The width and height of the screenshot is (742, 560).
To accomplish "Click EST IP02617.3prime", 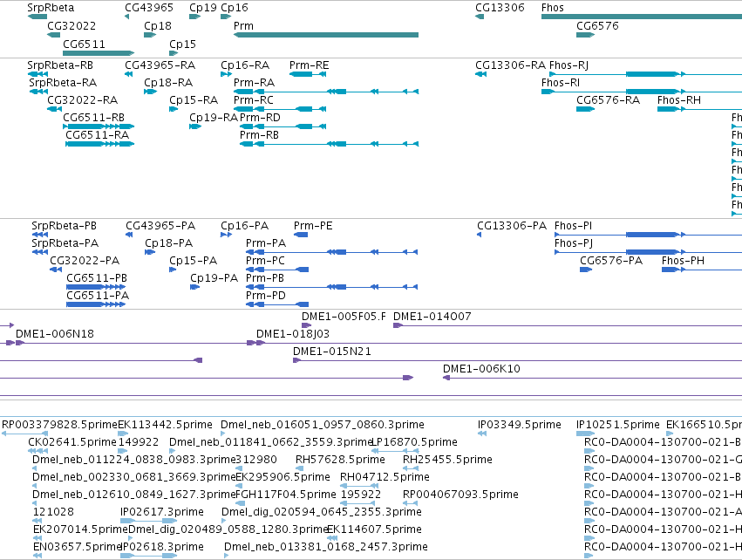I will [162, 512].
